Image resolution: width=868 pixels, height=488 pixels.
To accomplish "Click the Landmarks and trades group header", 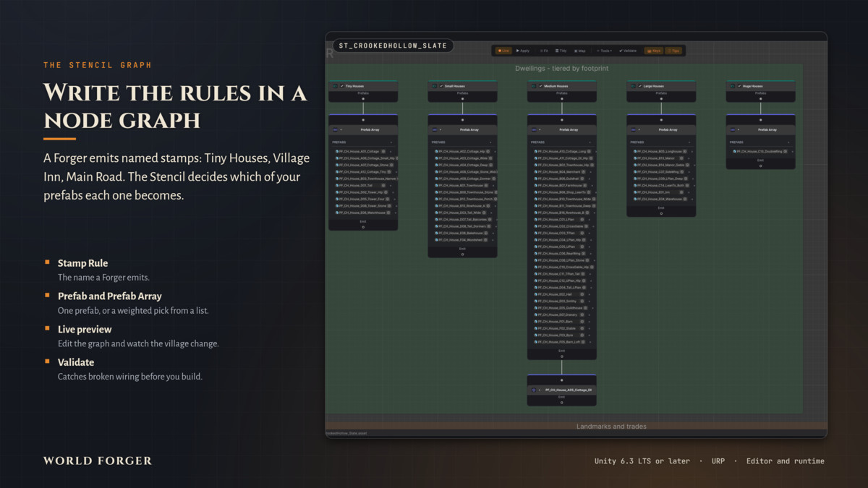I will [611, 427].
